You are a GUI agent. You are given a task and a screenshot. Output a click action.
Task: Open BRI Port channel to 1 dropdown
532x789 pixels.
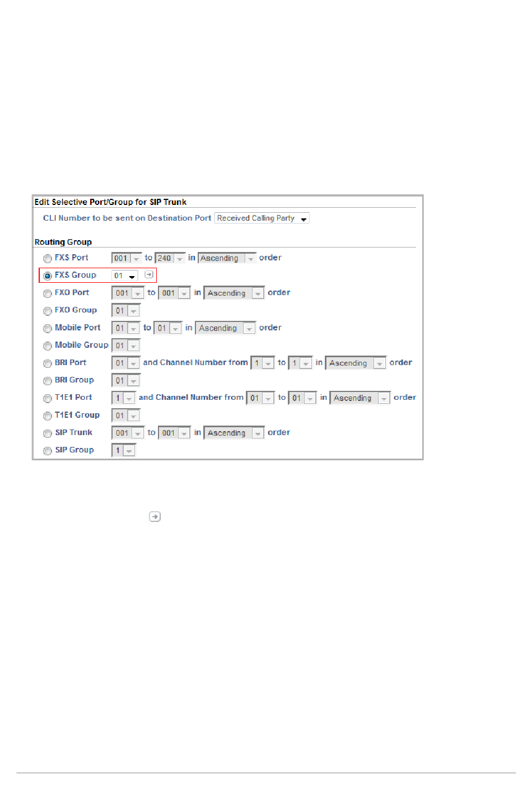click(x=300, y=363)
